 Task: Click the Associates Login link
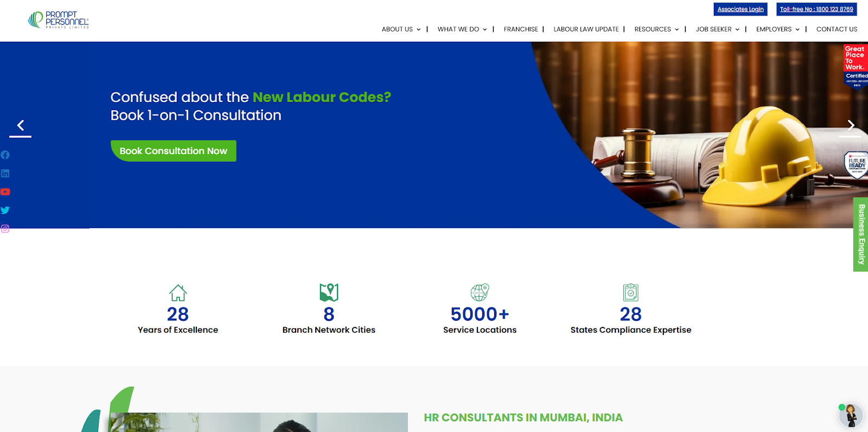click(741, 9)
